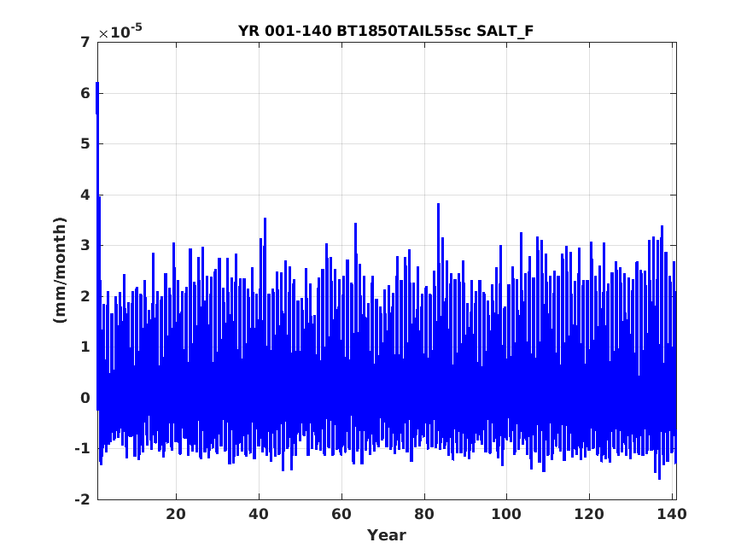Click the x-axis tick label '60'

[x=341, y=514]
